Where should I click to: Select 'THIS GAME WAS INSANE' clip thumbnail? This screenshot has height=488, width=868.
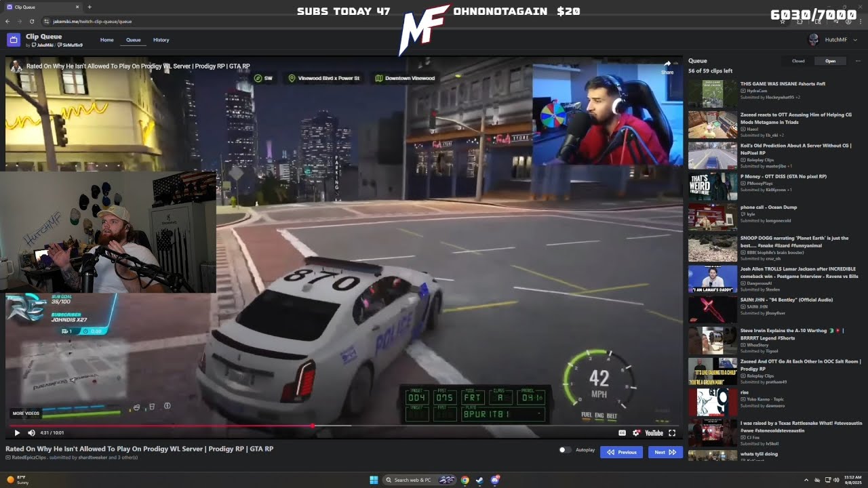tap(712, 94)
